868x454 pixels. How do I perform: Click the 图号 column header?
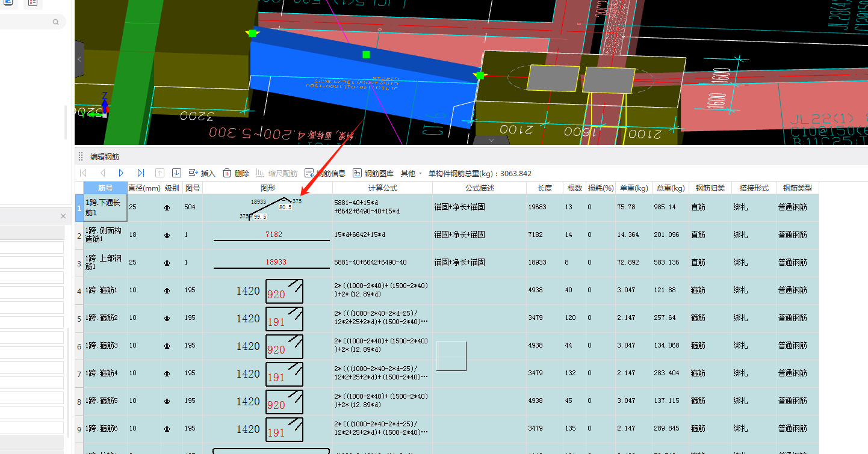[193, 188]
